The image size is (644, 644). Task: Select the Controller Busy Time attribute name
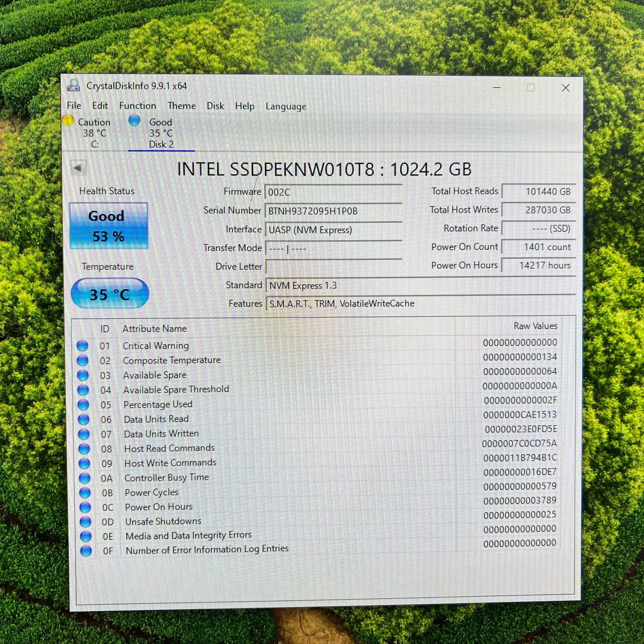point(167,477)
